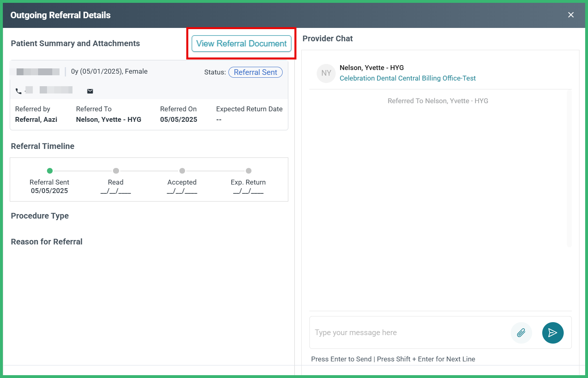Select the Accepted marker in the referral timeline

tap(182, 171)
